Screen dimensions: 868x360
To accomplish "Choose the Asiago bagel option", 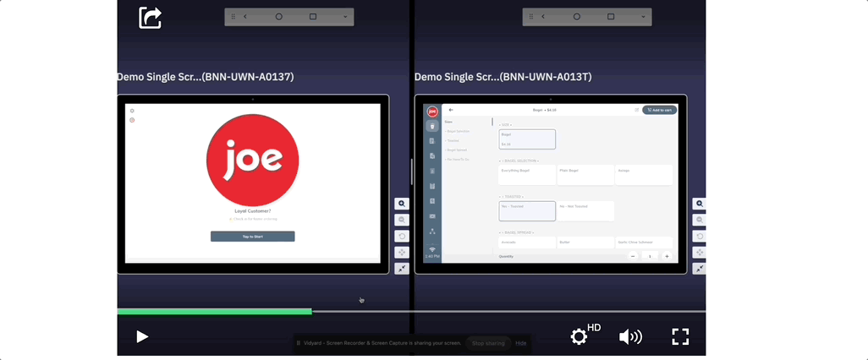I will 645,175.
